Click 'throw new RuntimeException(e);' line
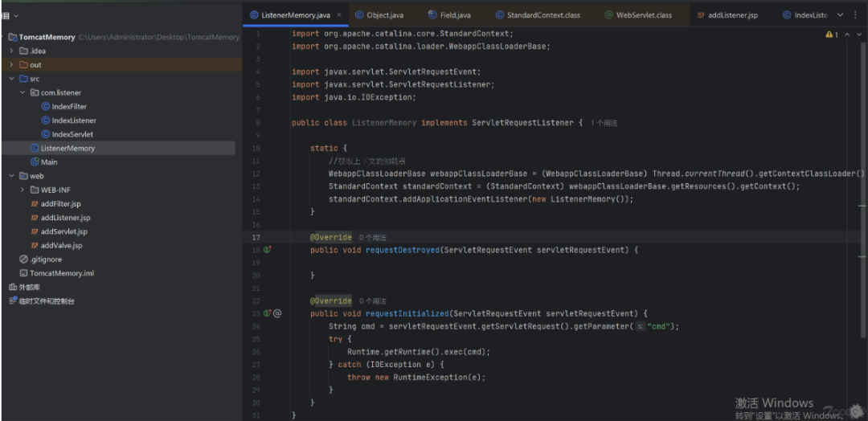The height and width of the screenshot is (421, 868). coord(416,378)
